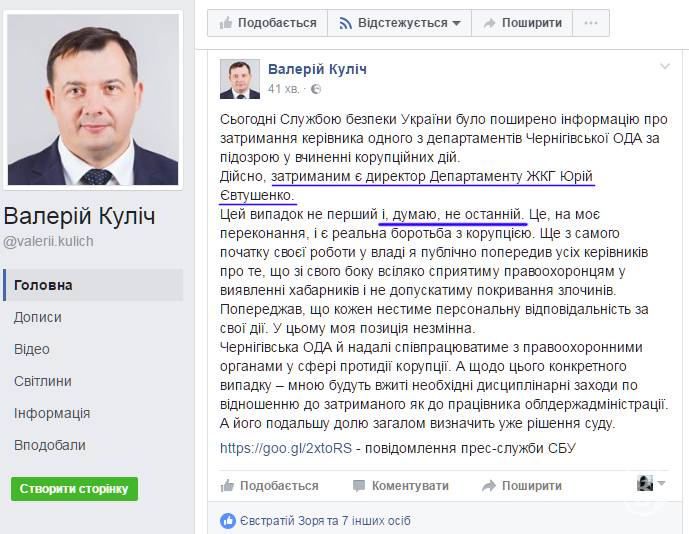Open the Валерій Куліч post author link

click(317, 69)
